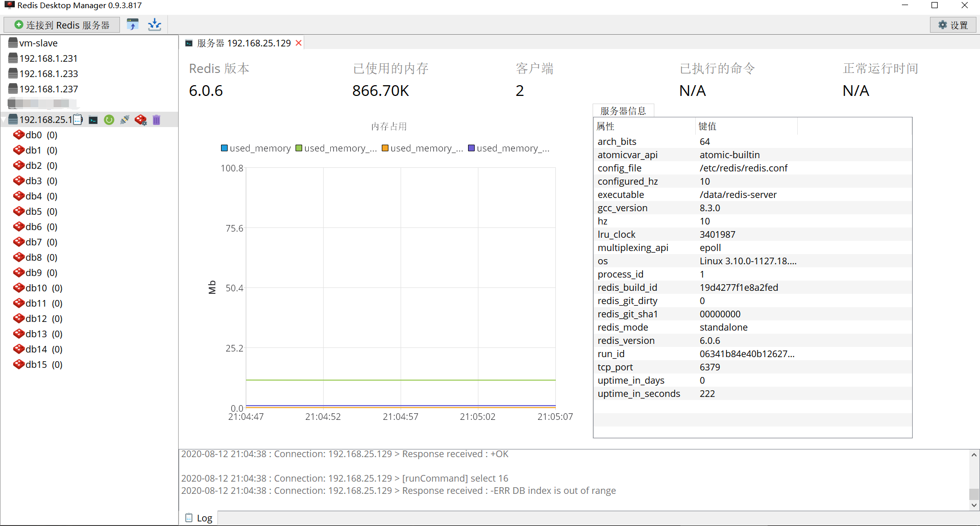Click the disconnect plug icon on 192.168.25.129
The height and width of the screenshot is (526, 980).
coord(125,120)
